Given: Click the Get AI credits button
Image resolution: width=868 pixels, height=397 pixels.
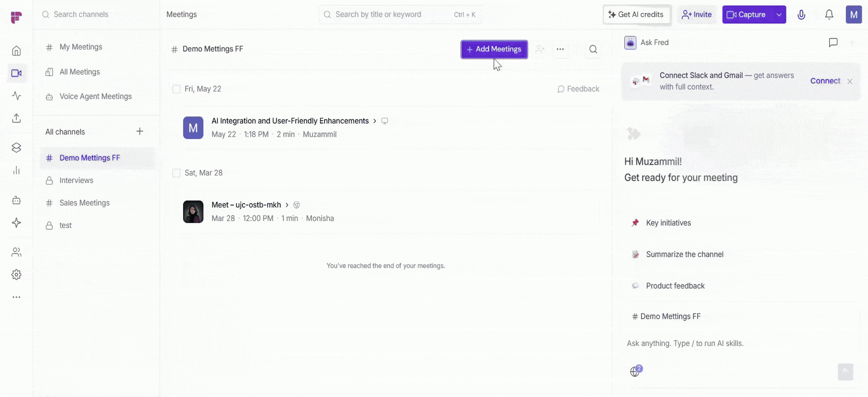Looking at the screenshot, I should click(x=637, y=14).
